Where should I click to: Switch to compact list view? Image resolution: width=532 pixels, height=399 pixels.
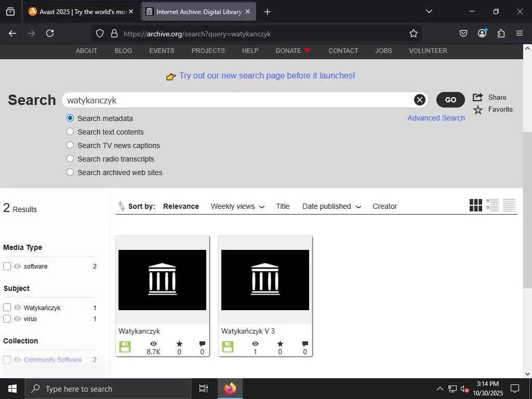tap(509, 205)
